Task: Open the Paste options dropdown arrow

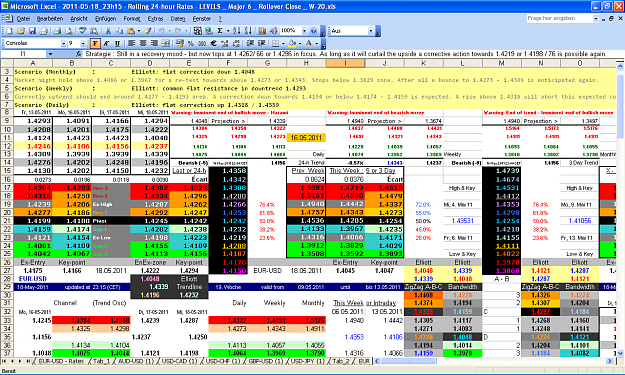Action: click(x=138, y=31)
